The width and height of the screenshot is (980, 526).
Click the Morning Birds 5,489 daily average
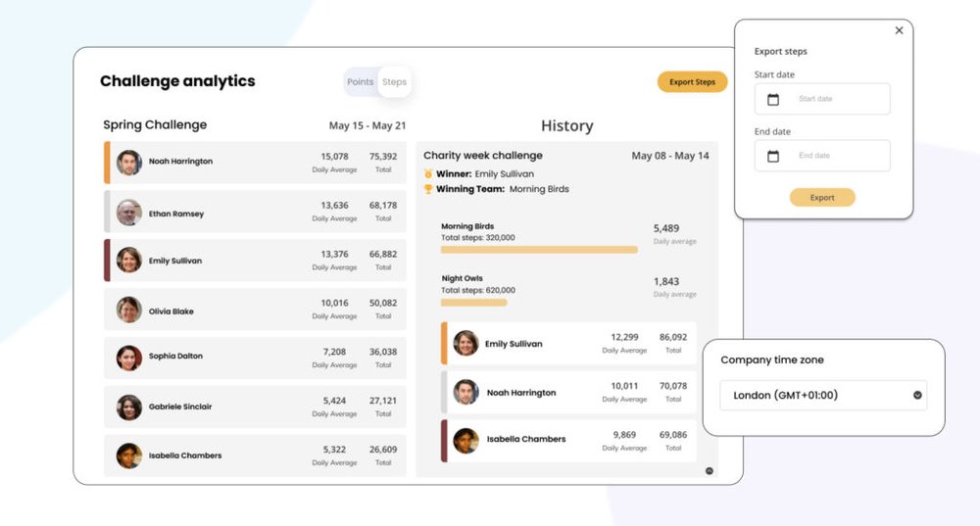tap(666, 228)
